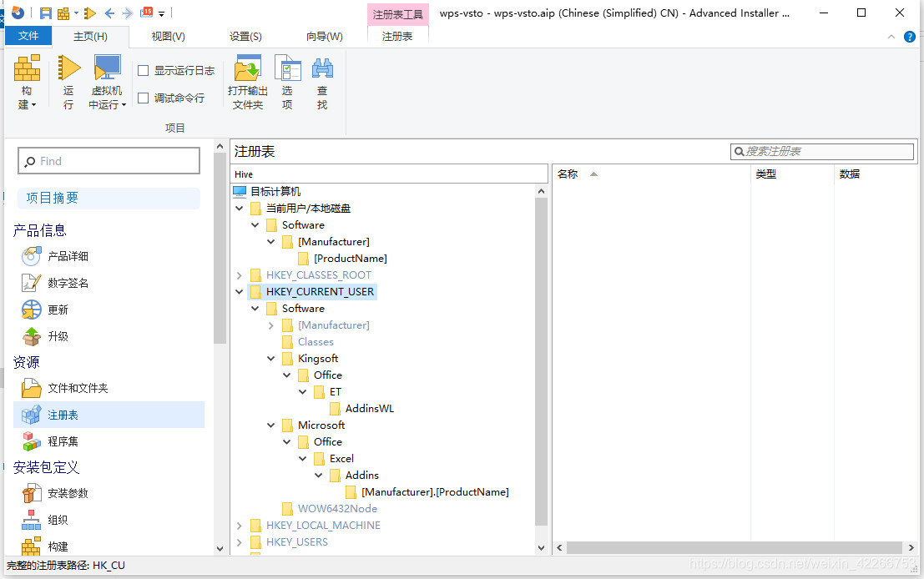Collapse the ribbon with caret button
Viewport: 924px width, 579px height.
891,37
